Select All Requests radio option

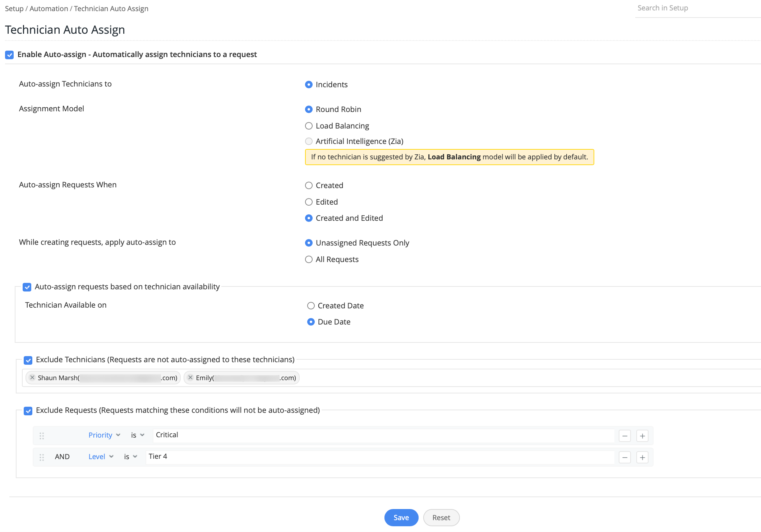click(309, 260)
